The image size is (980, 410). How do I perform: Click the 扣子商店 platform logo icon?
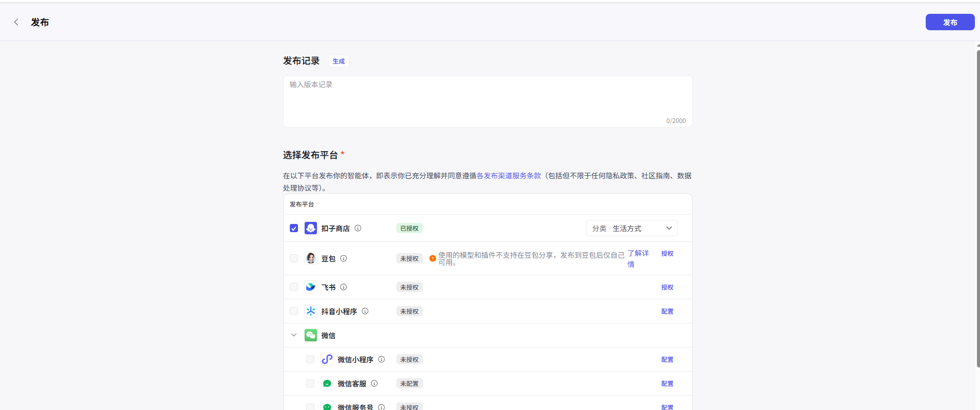[311, 228]
